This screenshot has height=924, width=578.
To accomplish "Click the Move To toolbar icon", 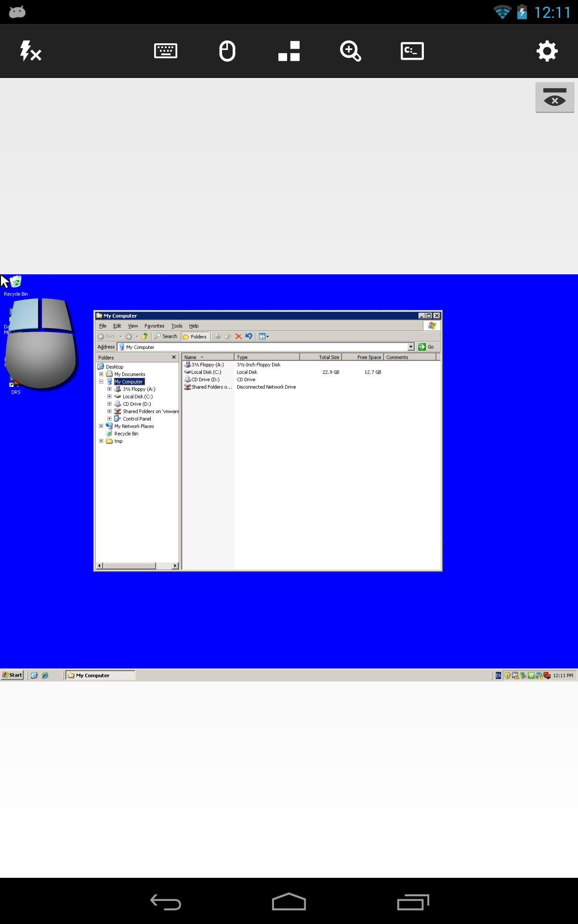I will (x=218, y=336).
